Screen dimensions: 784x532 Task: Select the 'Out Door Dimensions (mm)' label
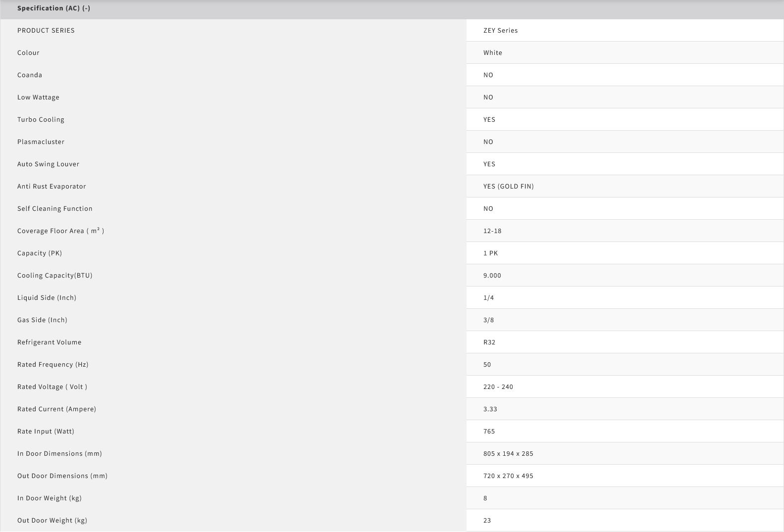pyautogui.click(x=62, y=476)
